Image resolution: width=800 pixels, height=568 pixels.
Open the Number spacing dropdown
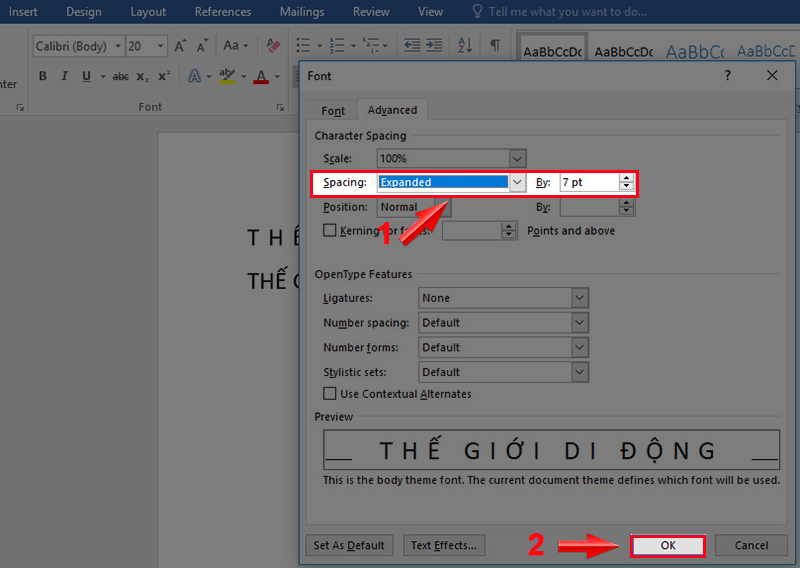click(x=579, y=323)
